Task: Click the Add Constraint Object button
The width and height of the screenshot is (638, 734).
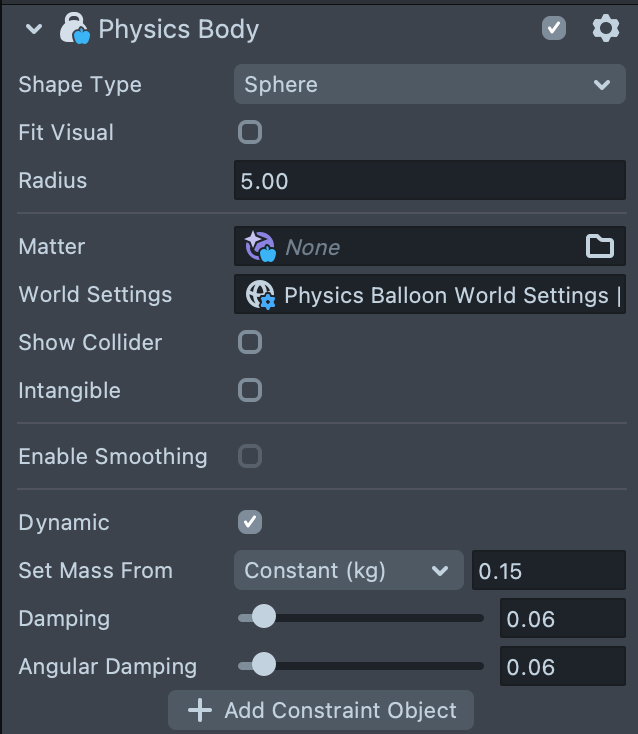Action: (321, 710)
